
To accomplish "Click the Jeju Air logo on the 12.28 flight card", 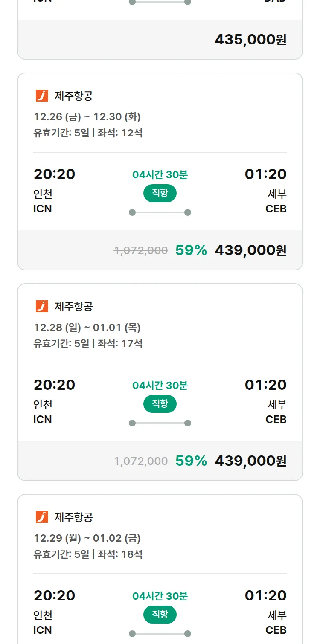I will pos(42,306).
